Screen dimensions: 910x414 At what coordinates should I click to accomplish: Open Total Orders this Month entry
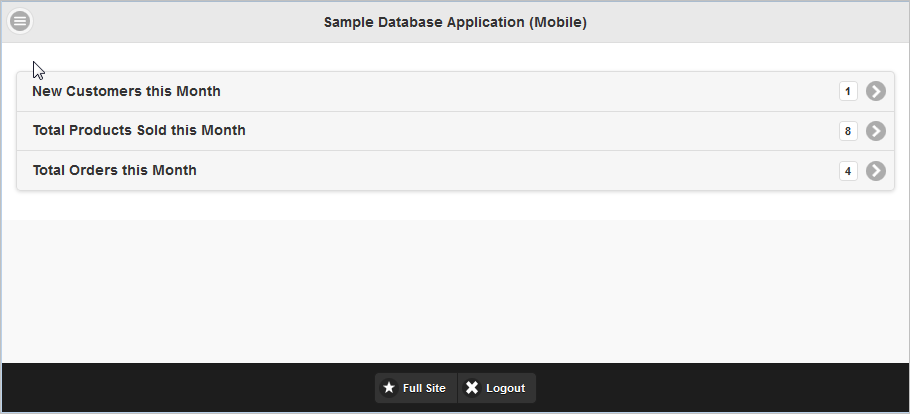(115, 171)
